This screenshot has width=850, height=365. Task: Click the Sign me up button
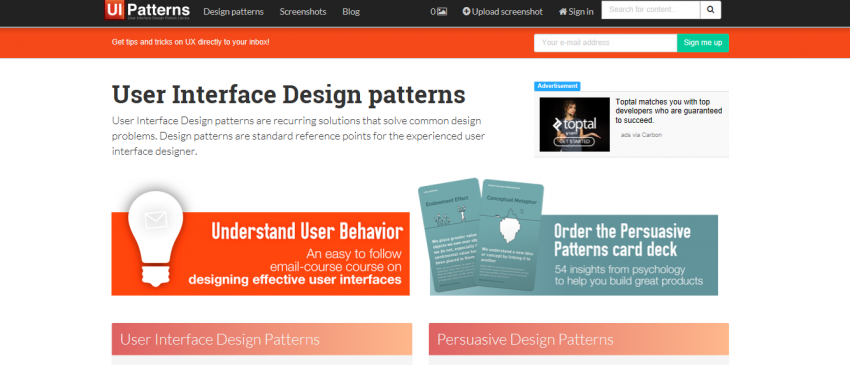pos(703,43)
